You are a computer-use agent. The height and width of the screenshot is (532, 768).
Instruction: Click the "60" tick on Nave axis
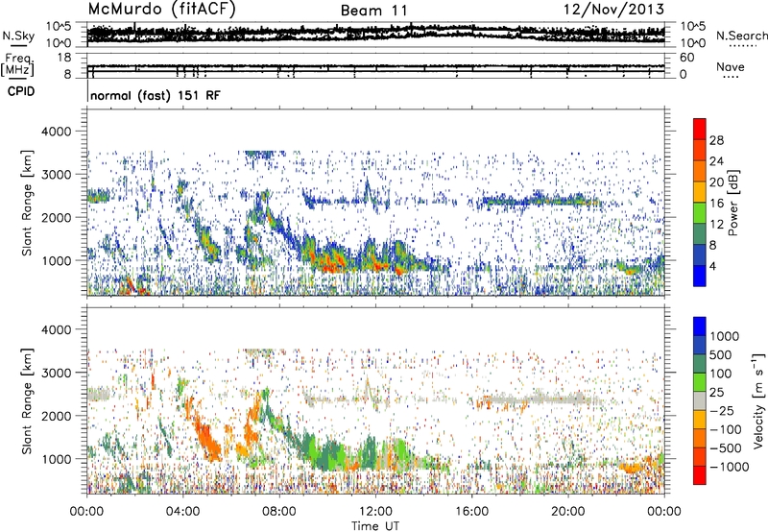coord(686,58)
